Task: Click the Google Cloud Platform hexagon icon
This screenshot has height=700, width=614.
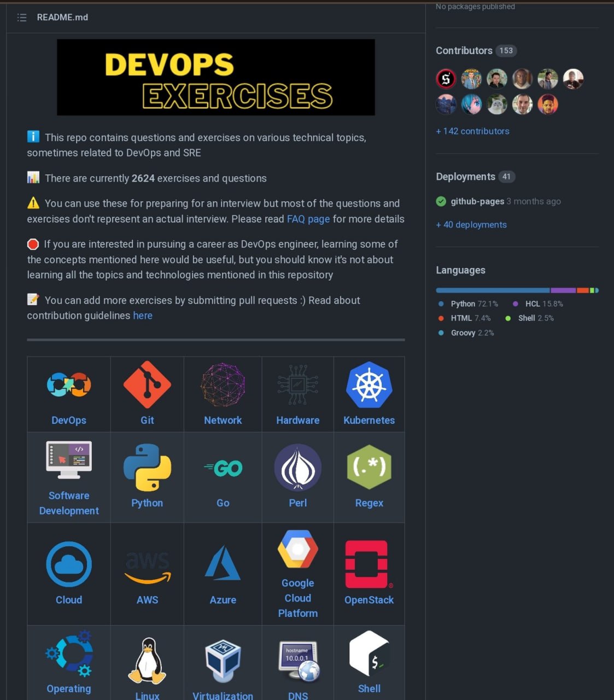Action: click(298, 549)
